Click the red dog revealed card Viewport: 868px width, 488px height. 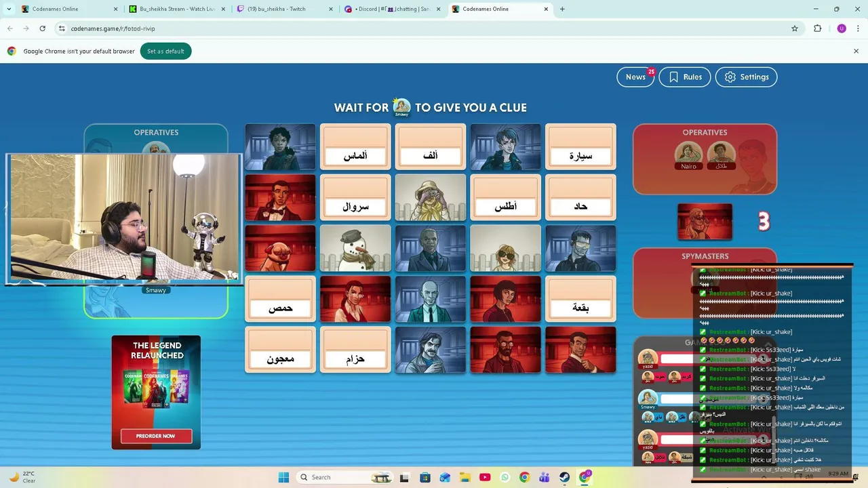coord(280,248)
